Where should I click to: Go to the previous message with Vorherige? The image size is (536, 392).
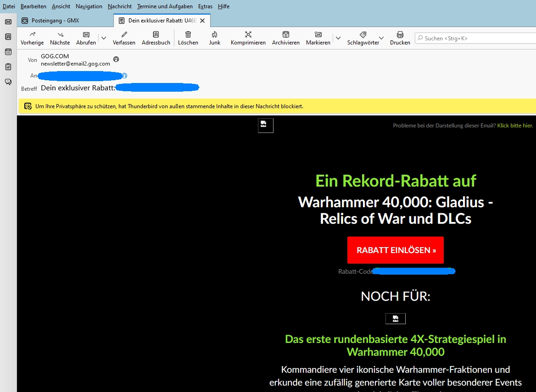(x=32, y=38)
